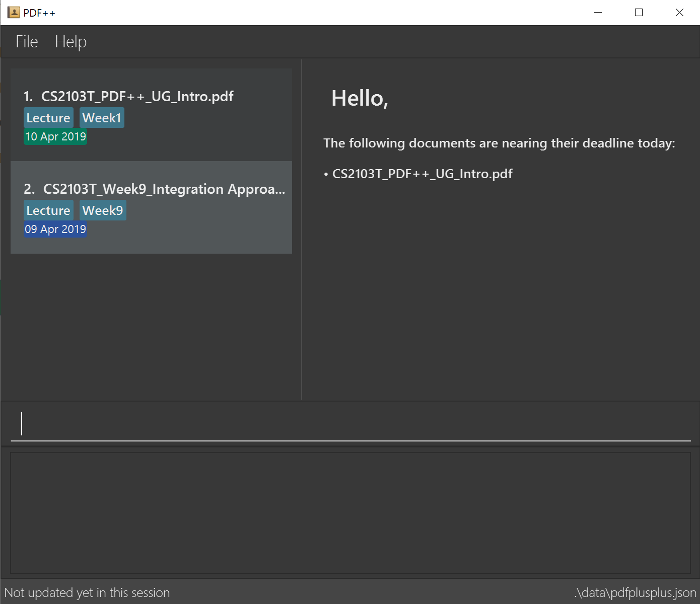Viewport: 700px width, 604px height.
Task: Click the 'Hello,' heading
Action: click(360, 98)
